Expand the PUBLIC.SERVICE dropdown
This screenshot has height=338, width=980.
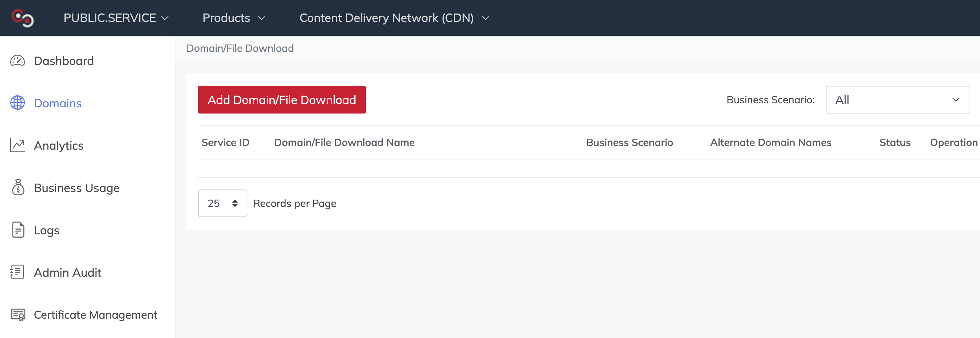[x=116, y=18]
